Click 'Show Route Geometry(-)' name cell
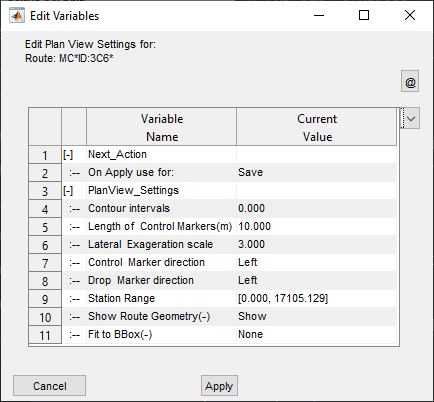Image resolution: width=434 pixels, height=402 pixels. click(x=161, y=316)
